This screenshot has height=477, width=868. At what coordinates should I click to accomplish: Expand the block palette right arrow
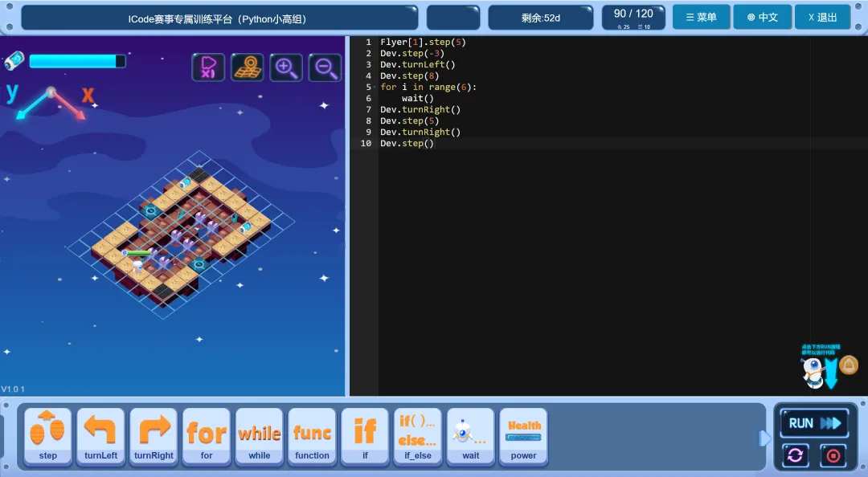(x=764, y=438)
